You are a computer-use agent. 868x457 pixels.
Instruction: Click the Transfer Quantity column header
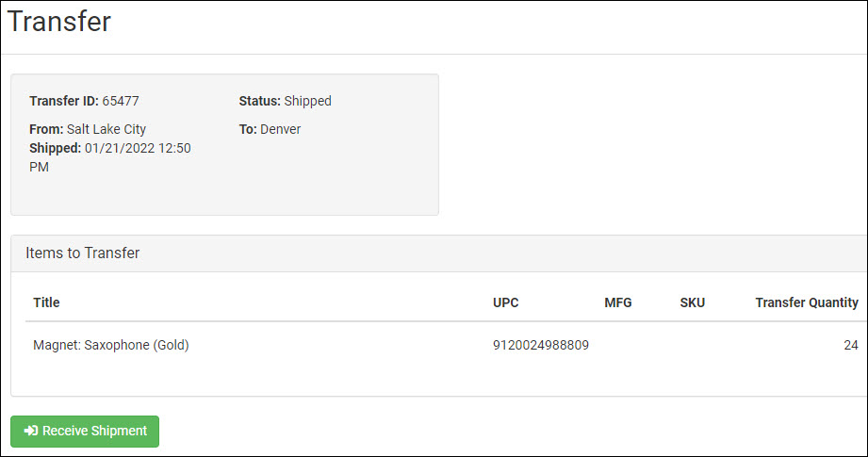(x=807, y=302)
